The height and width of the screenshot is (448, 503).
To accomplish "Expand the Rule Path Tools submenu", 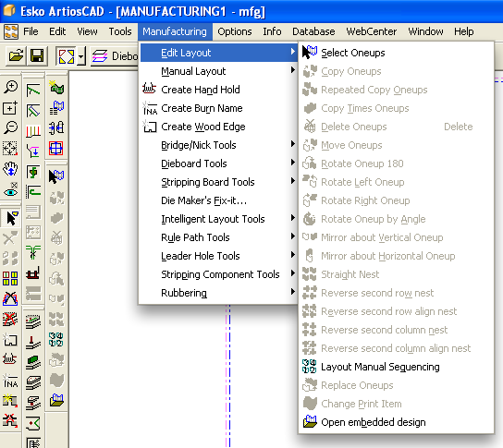I will point(219,237).
